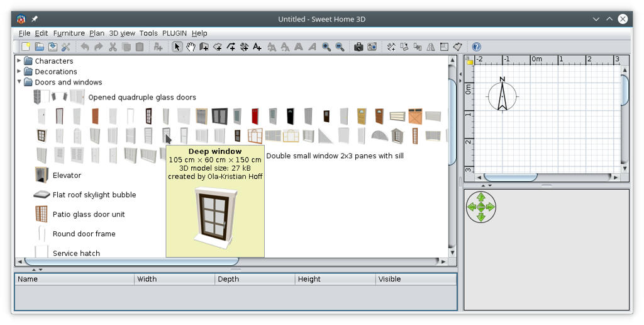Click the 3D view down navigation arrow
Screen dimensions: 644x325
pos(481,217)
